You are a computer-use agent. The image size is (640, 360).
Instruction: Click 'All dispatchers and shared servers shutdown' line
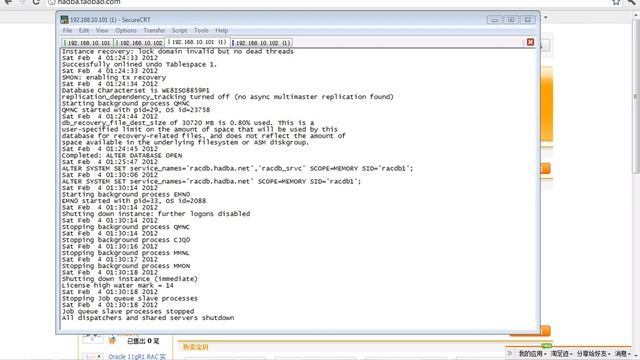pyautogui.click(x=148, y=318)
